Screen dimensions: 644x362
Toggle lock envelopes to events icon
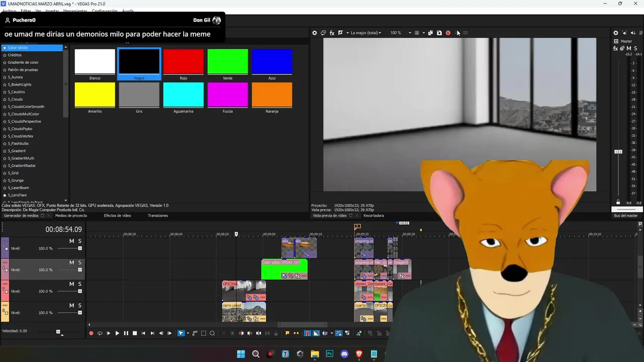click(x=339, y=333)
